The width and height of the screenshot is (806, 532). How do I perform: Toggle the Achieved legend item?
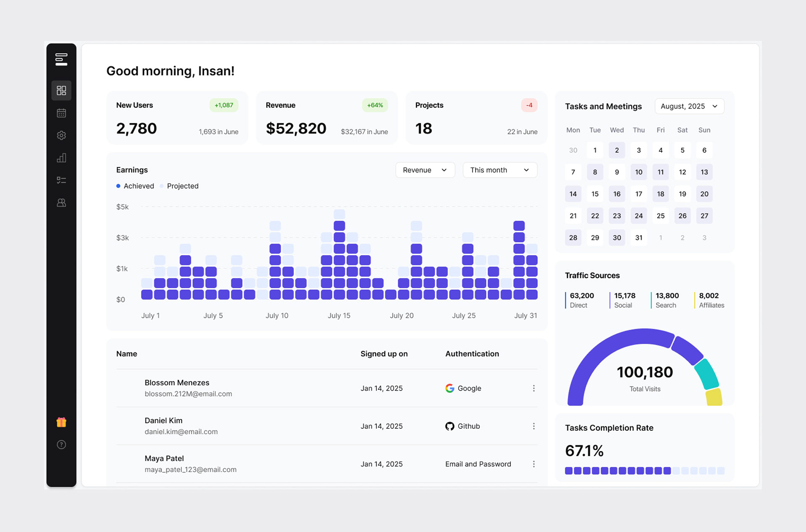point(135,186)
